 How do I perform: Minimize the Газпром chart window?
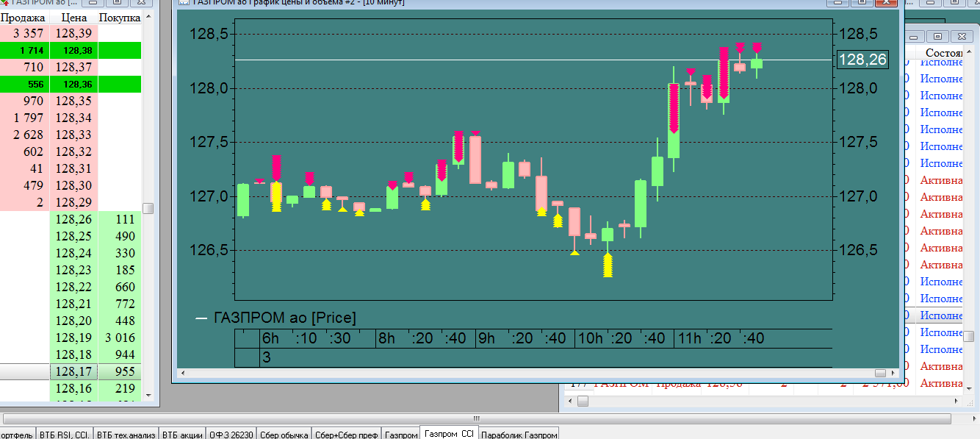[838, 3]
